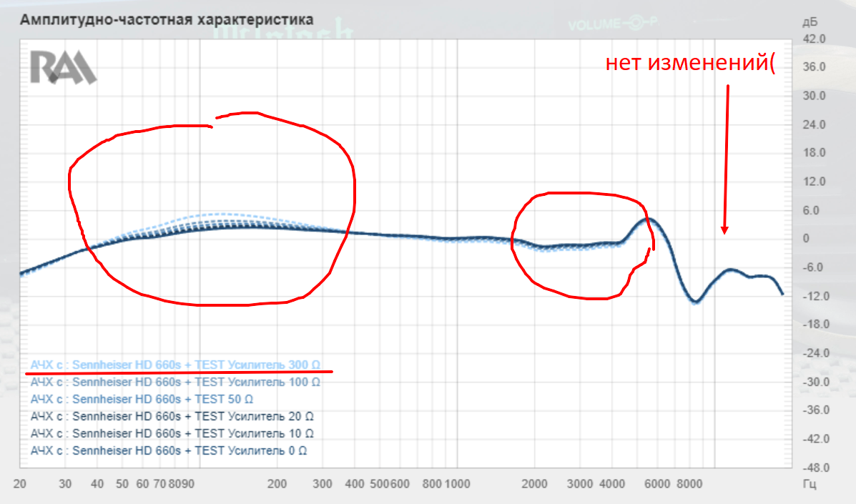Select the legend entry for TEST Усилитель 100 Ω
This screenshot has height=504, width=856.
175,382
